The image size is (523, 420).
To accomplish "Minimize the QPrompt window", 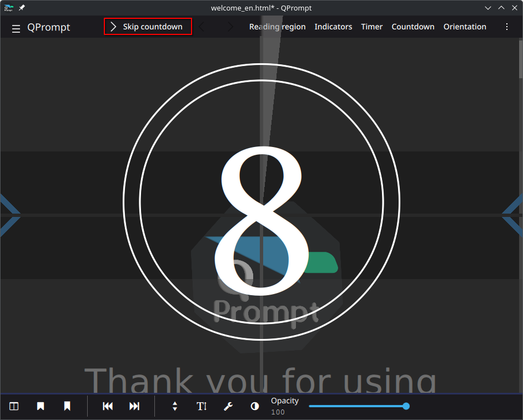I will [x=488, y=8].
